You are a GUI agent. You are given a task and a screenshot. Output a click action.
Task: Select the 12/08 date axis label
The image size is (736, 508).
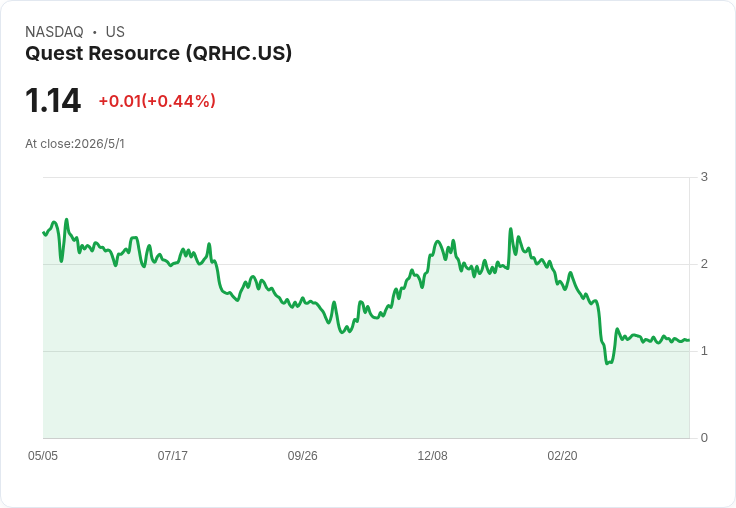432,456
